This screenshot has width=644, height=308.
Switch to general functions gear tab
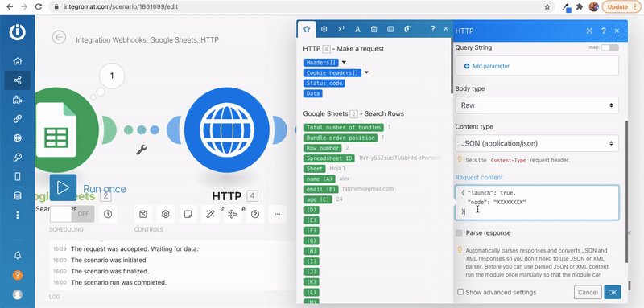324,29
